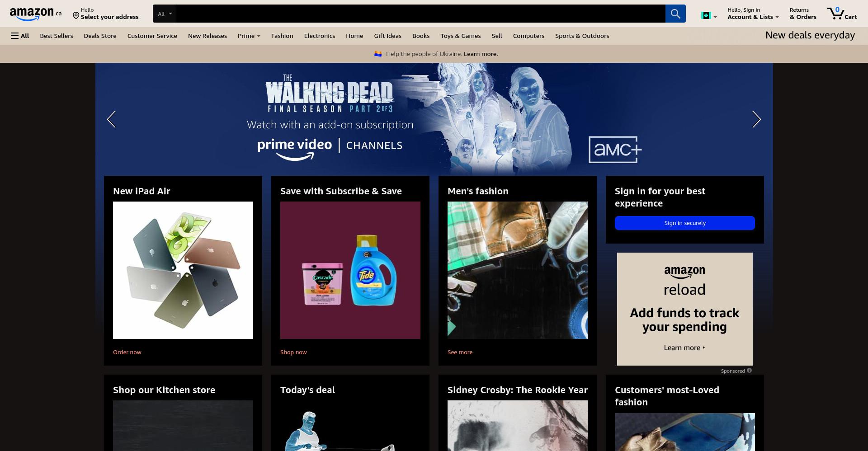Go to previous hero banner slide

(111, 119)
